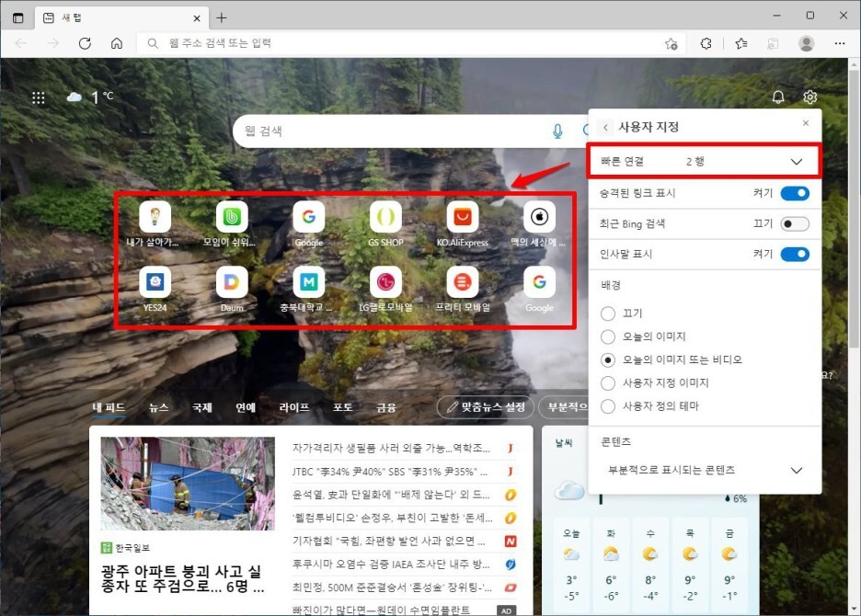The width and height of the screenshot is (861, 616).
Task: Open the 충북대학교 quick link
Action: point(308,290)
